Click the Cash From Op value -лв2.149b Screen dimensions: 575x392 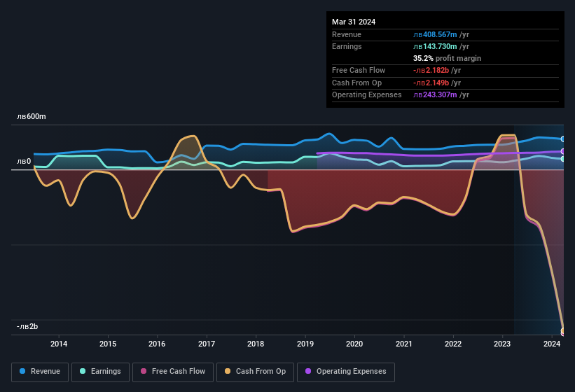431,83
